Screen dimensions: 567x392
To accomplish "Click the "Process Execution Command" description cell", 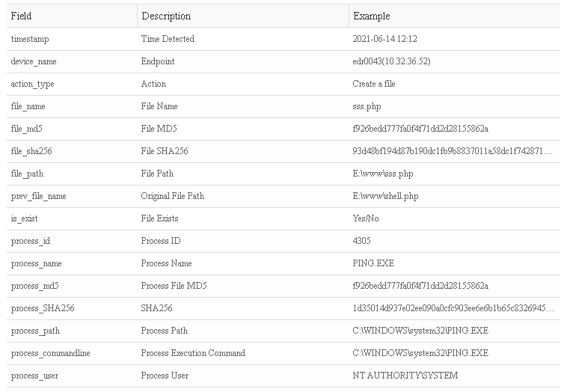I will [193, 353].
